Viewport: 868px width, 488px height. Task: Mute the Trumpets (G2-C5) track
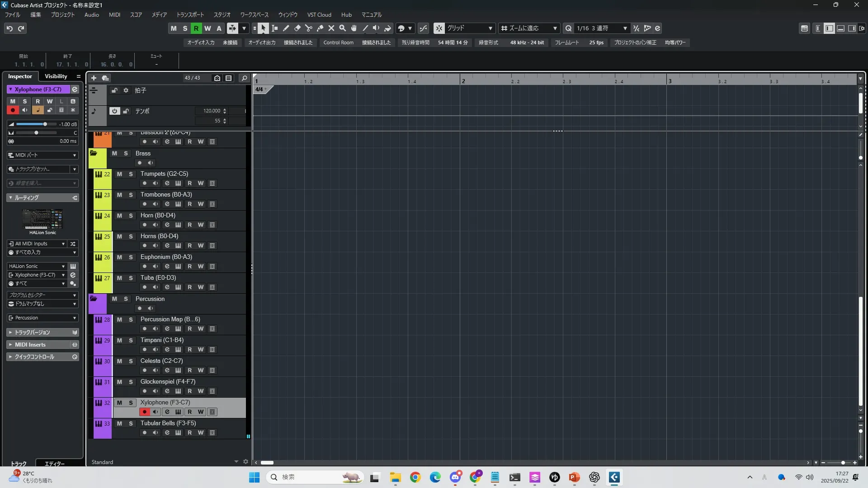[x=119, y=174]
